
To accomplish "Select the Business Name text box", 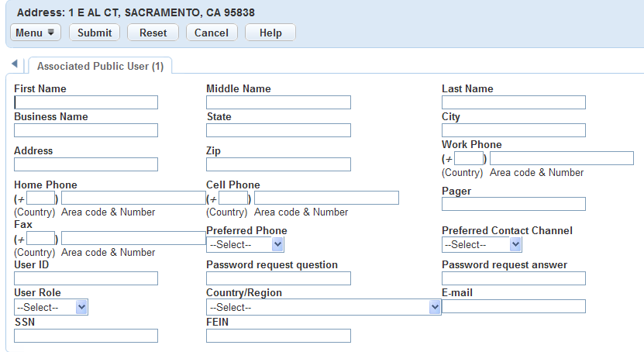I will [x=86, y=130].
